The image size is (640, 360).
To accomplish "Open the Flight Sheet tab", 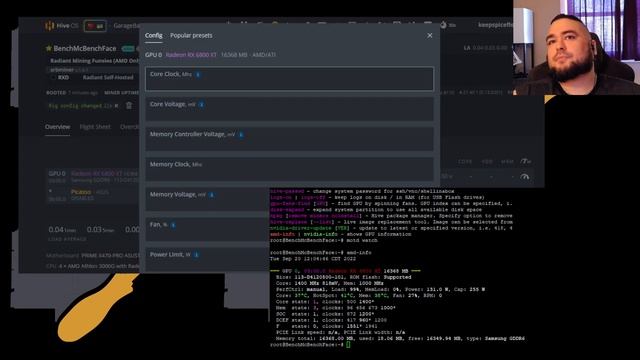I will (x=95, y=127).
